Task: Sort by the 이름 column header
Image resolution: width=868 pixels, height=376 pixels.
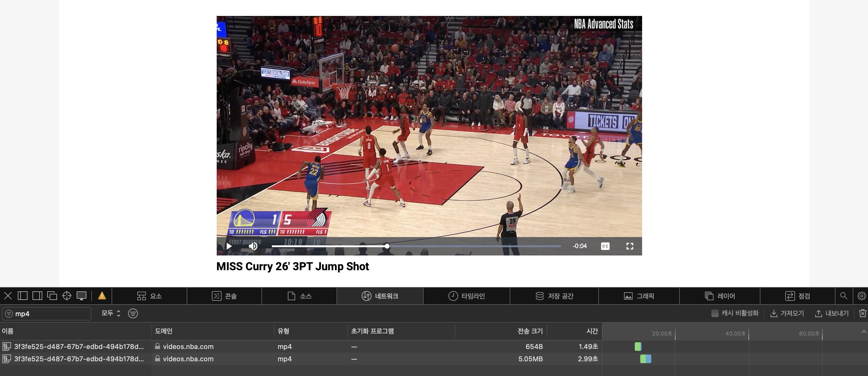Action: (x=75, y=331)
